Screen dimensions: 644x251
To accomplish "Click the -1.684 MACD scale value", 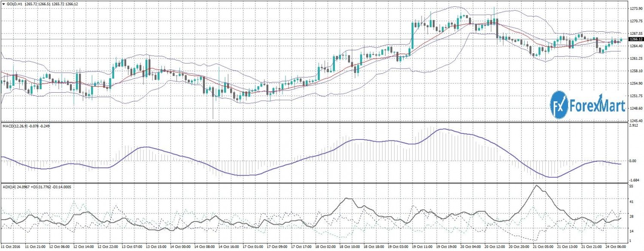I will pyautogui.click(x=635, y=181).
